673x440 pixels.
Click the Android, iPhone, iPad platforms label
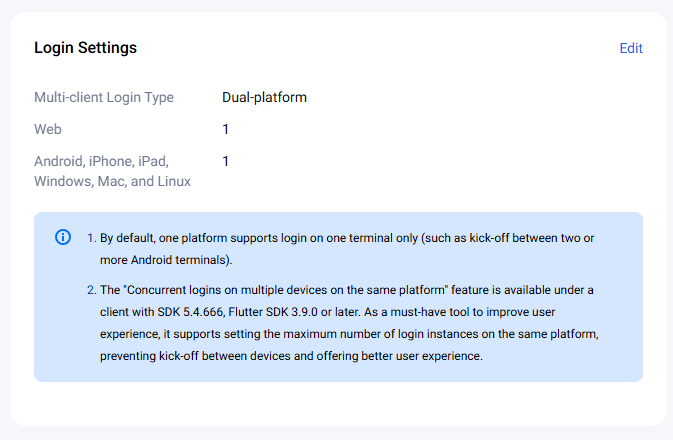tap(102, 161)
